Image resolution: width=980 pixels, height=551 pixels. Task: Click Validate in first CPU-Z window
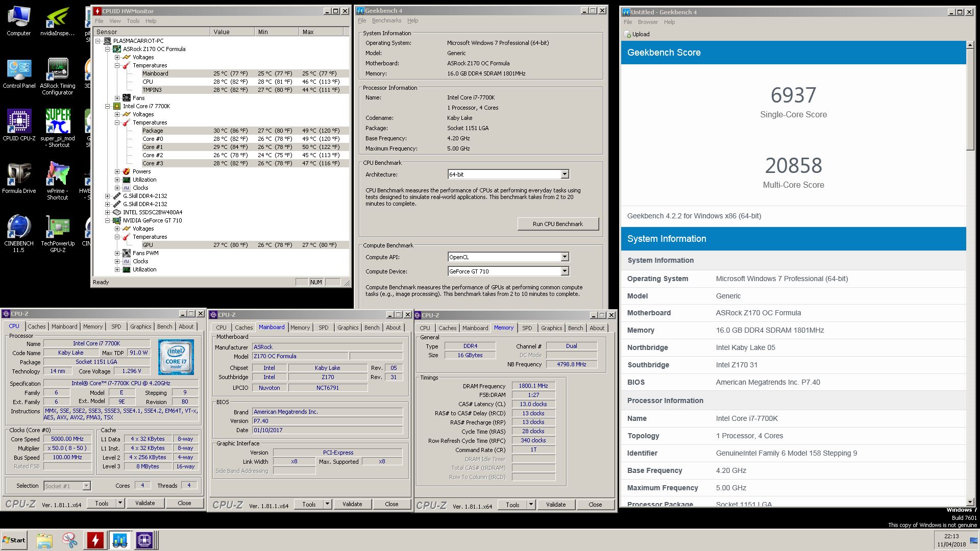[145, 503]
